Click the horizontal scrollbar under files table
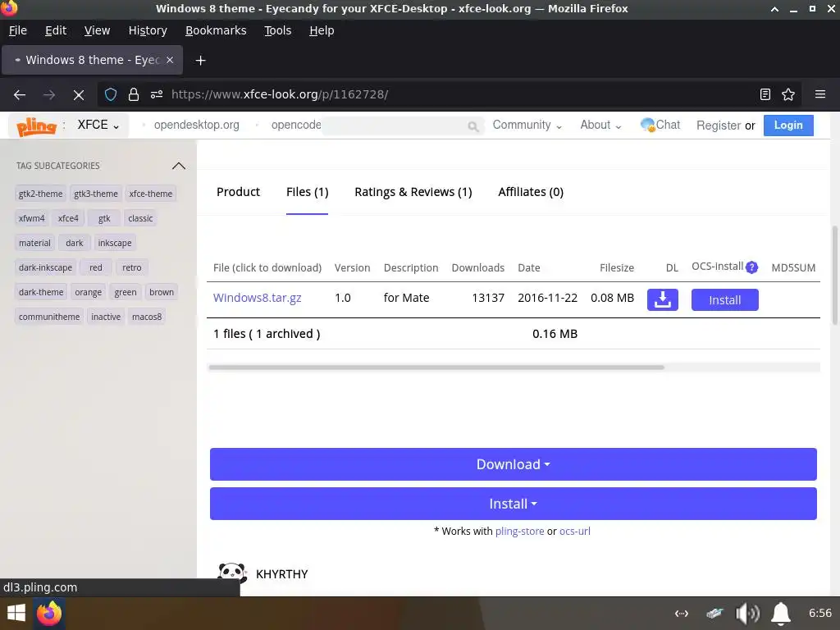 [x=436, y=367]
